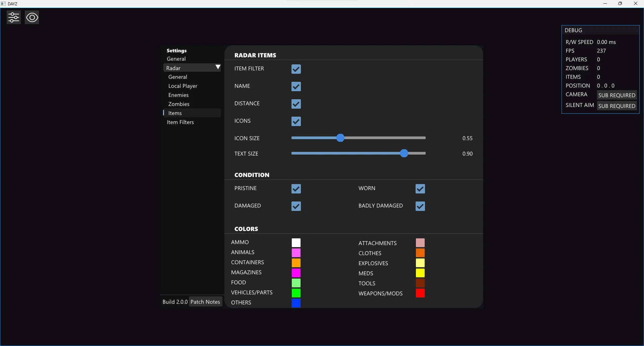Viewport: 644px width, 346px height.
Task: Open the AMMO white color swatch
Action: [x=296, y=243]
